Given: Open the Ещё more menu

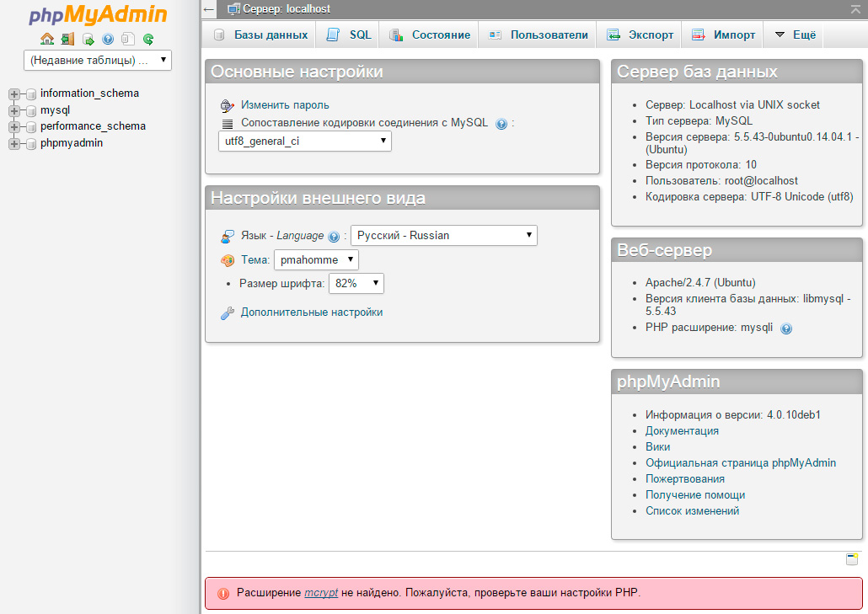Looking at the screenshot, I should click(x=795, y=35).
